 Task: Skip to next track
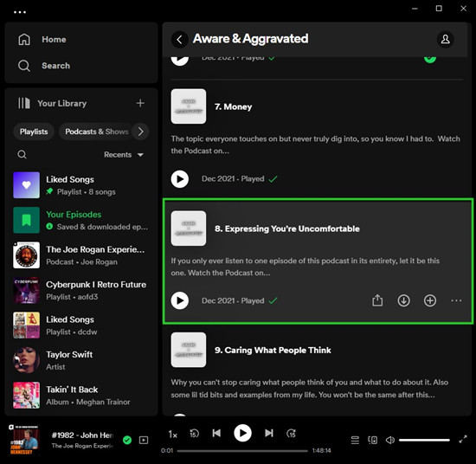(x=269, y=433)
